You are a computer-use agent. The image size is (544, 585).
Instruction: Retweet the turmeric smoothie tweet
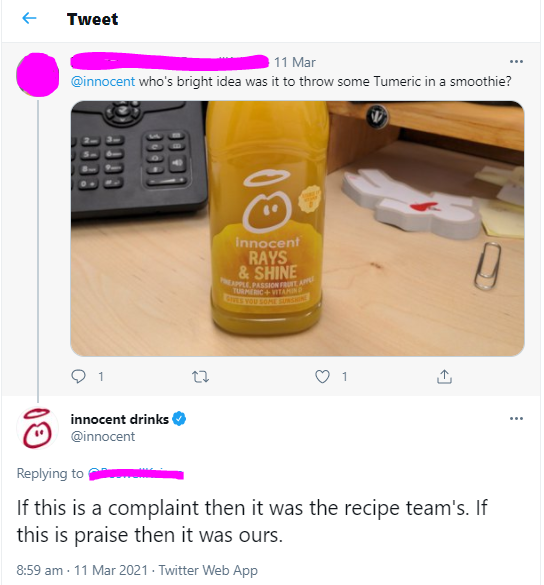click(200, 377)
